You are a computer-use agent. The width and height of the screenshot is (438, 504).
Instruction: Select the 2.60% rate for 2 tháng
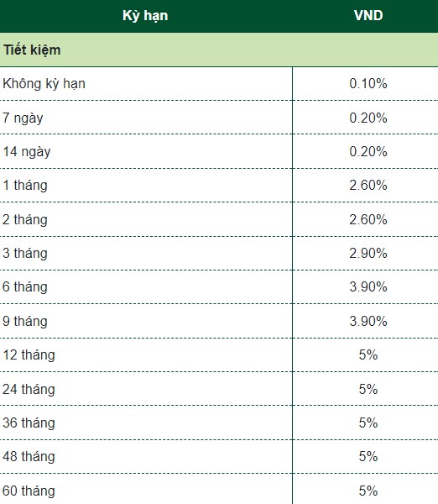(368, 219)
